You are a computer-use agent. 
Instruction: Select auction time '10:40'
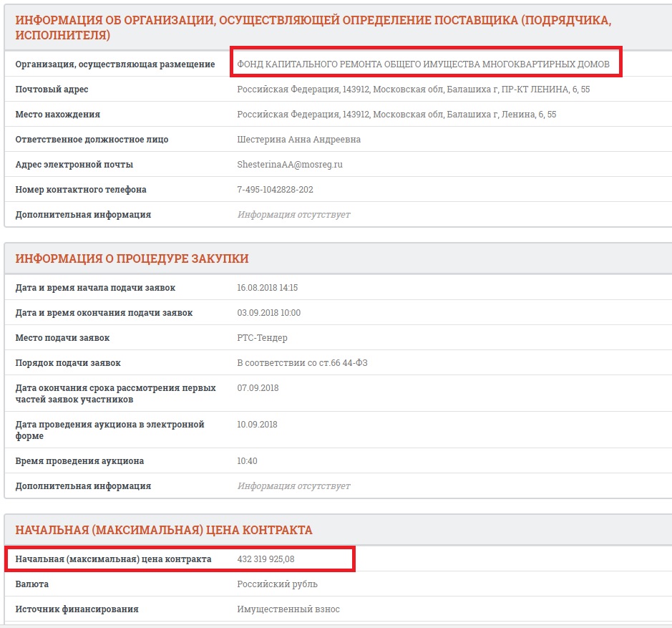248,461
